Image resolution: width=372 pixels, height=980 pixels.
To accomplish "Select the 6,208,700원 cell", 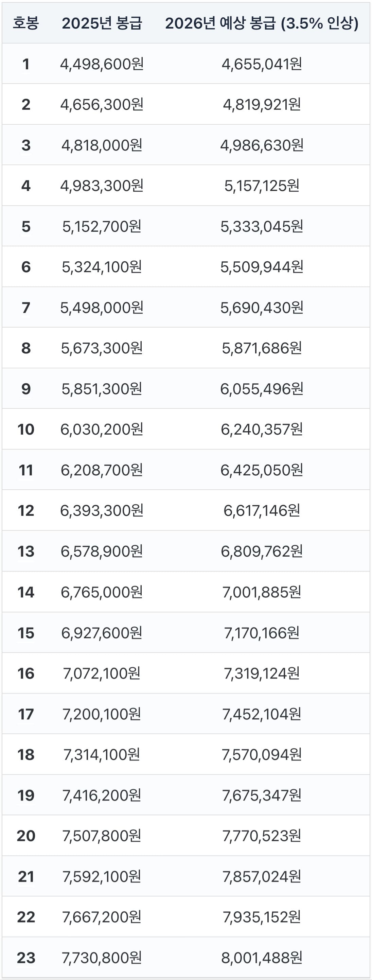I will tap(102, 470).
